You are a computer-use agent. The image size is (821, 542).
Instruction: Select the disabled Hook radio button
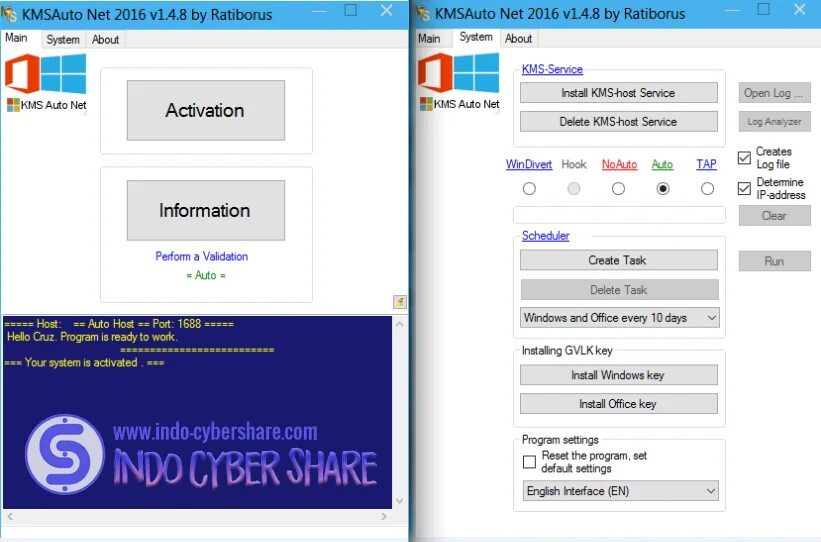point(573,189)
